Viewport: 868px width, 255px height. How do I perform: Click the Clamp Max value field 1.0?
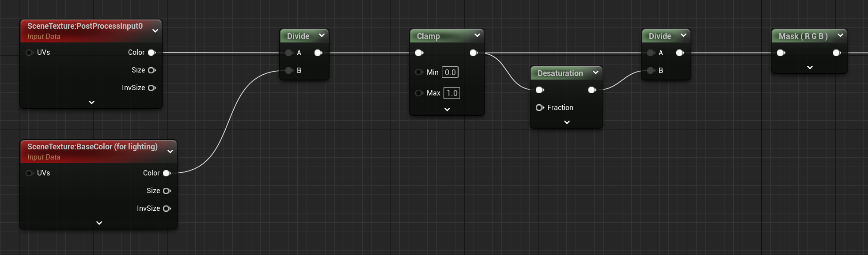point(452,93)
